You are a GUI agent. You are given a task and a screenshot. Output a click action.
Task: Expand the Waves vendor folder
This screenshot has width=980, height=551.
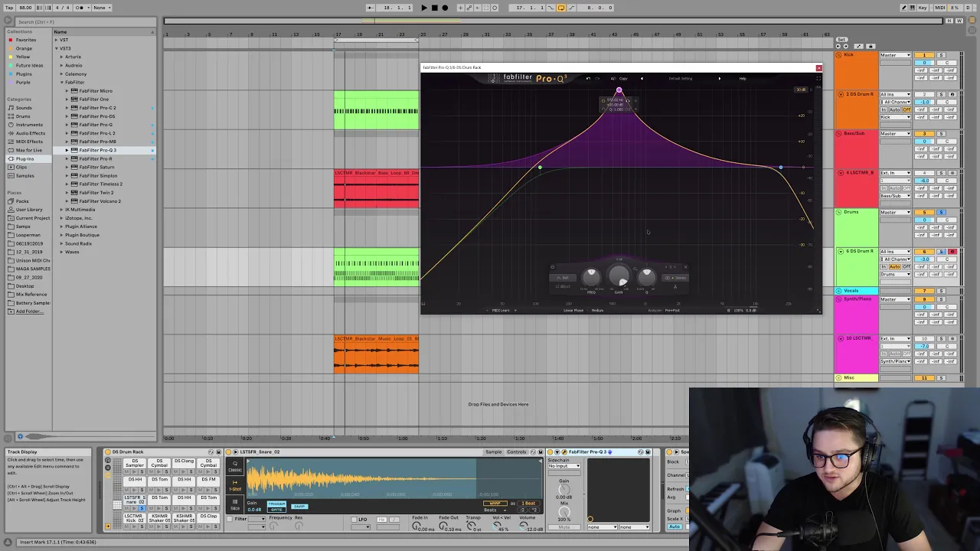coord(63,252)
